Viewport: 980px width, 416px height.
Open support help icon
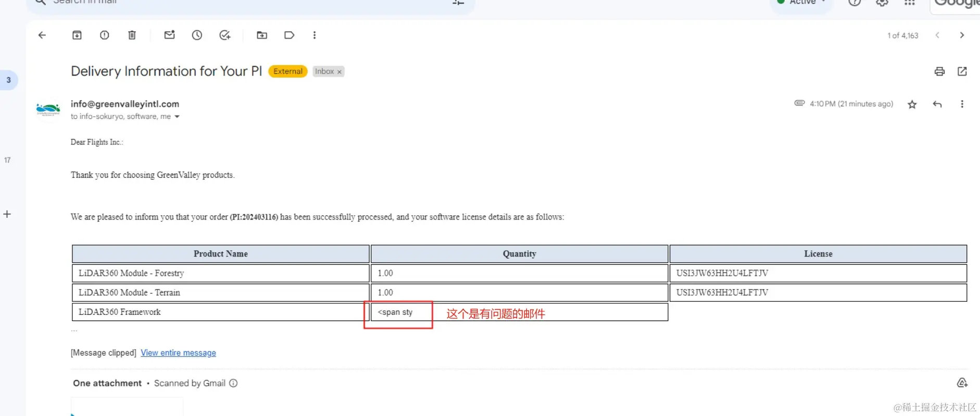pyautogui.click(x=855, y=2)
